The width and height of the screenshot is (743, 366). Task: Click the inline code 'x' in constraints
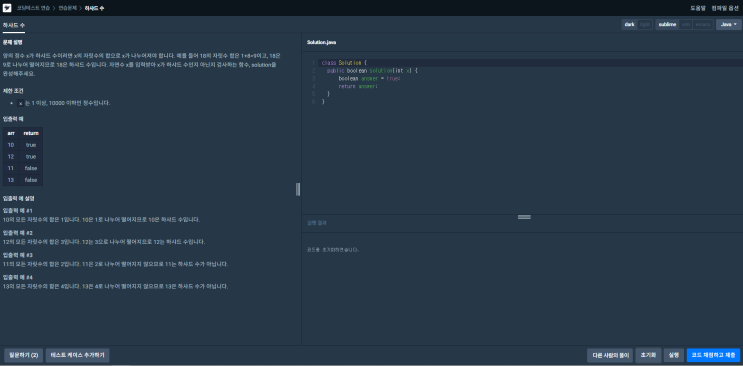(20, 103)
